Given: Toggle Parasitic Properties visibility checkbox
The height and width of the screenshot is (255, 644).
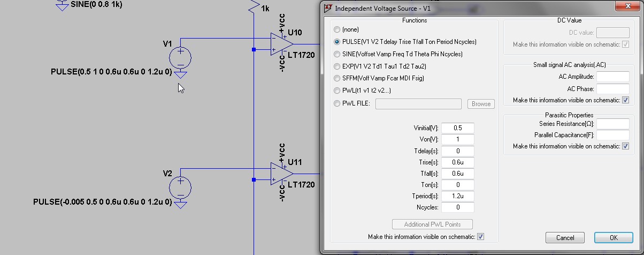Looking at the screenshot, I should 626,146.
